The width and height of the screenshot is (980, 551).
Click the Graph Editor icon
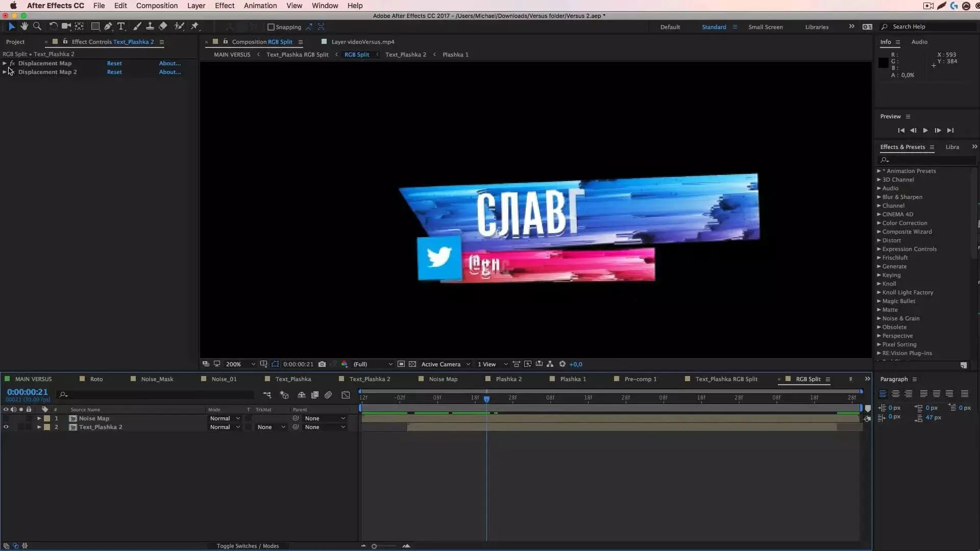[x=346, y=395]
